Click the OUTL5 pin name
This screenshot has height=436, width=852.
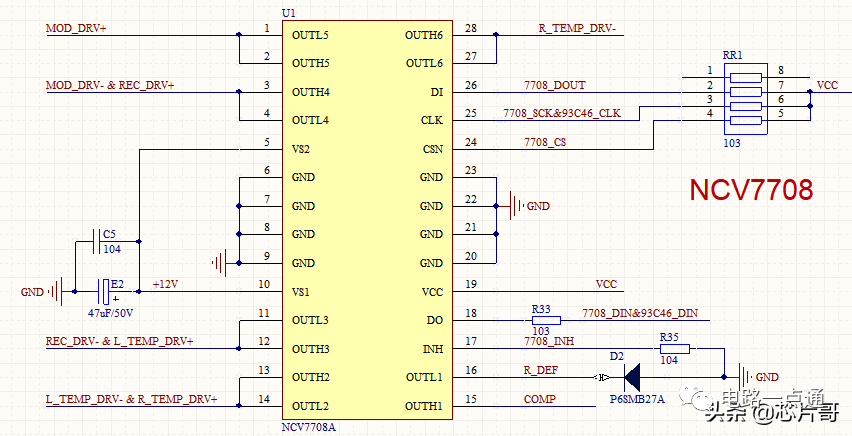(310, 36)
